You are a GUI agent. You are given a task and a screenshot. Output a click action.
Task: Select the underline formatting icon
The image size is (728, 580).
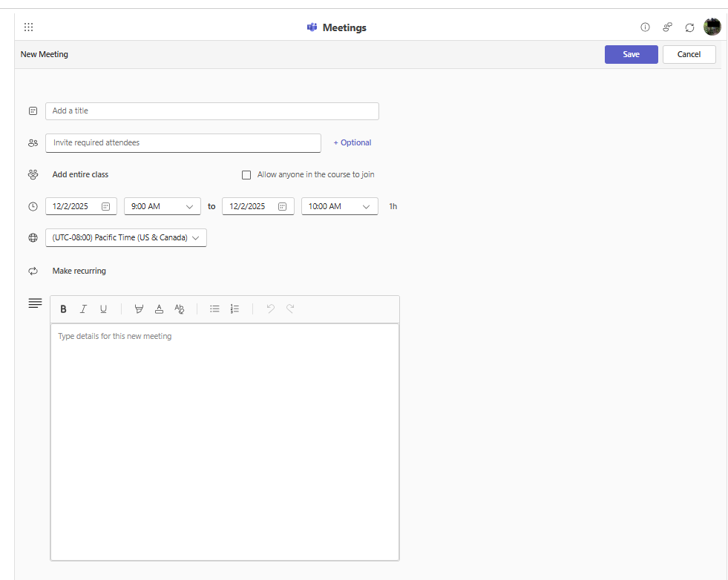[x=103, y=309]
